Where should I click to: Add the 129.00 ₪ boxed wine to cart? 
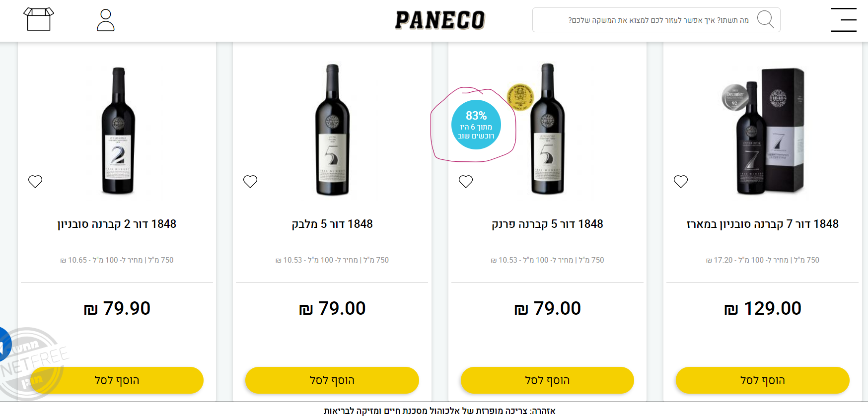(x=762, y=380)
